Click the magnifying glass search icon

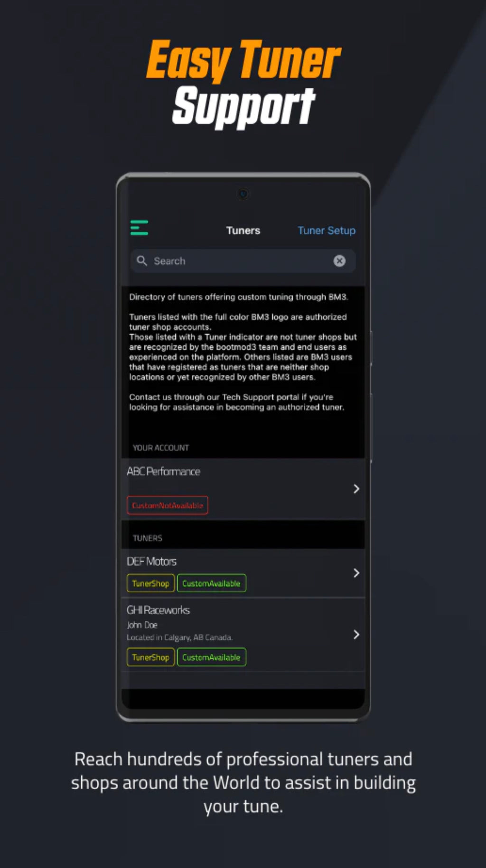(141, 261)
